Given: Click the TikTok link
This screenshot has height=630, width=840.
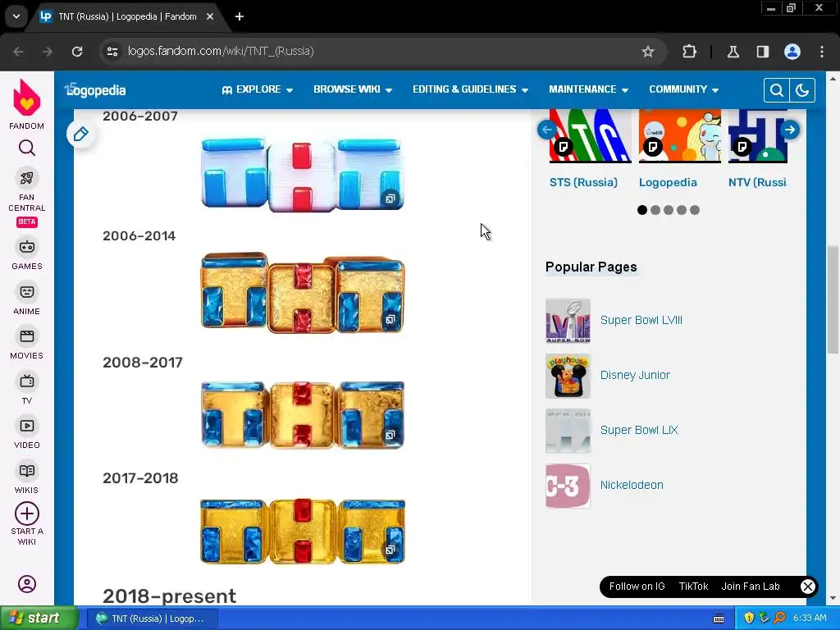Looking at the screenshot, I should pos(693,586).
